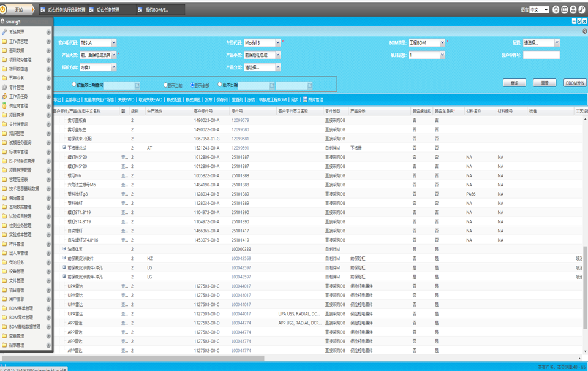Click the power icon beside 开始
The width and height of the screenshot is (588, 371).
(4, 10)
